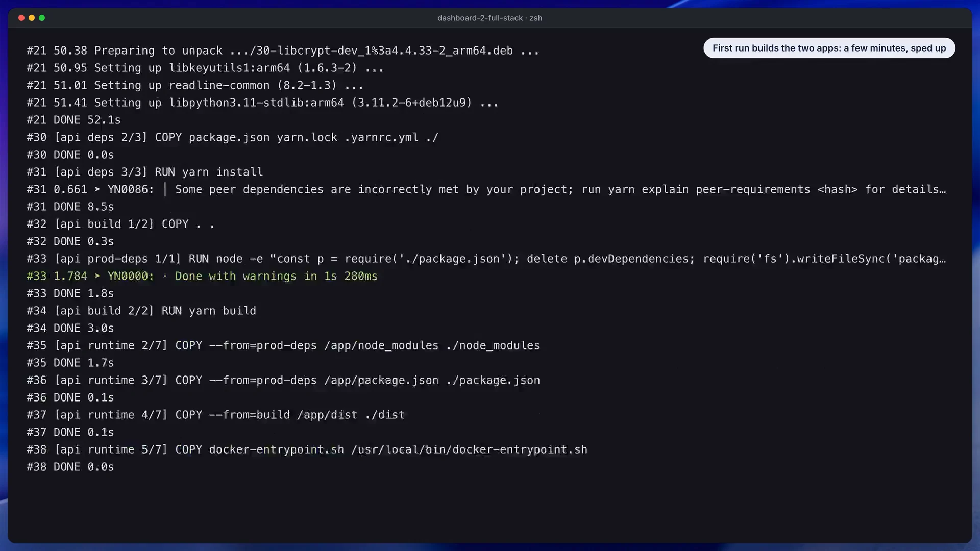This screenshot has width=980, height=551.
Task: Click the red close window button
Action: [21, 18]
